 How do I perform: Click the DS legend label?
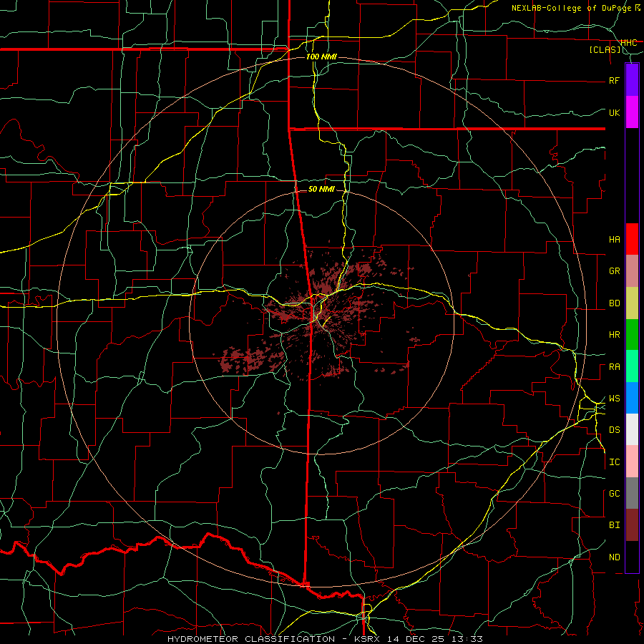click(615, 430)
